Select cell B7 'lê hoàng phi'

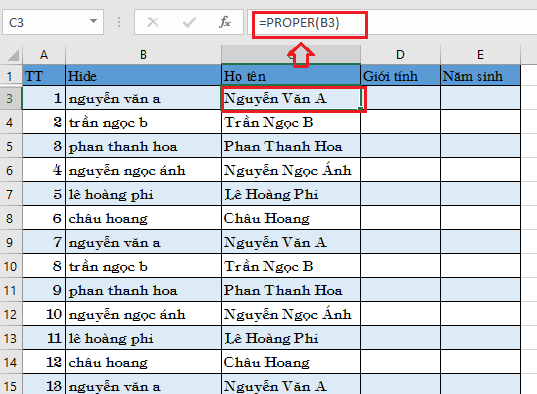143,194
